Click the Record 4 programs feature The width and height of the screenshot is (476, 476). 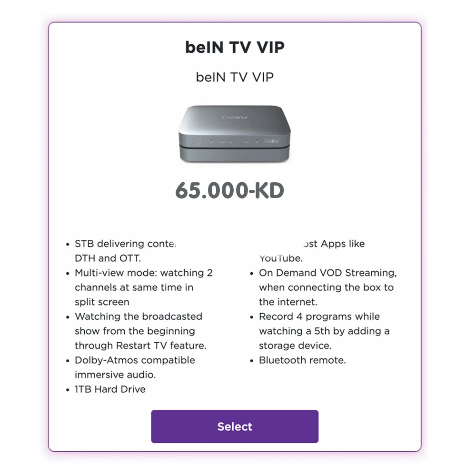click(319, 317)
